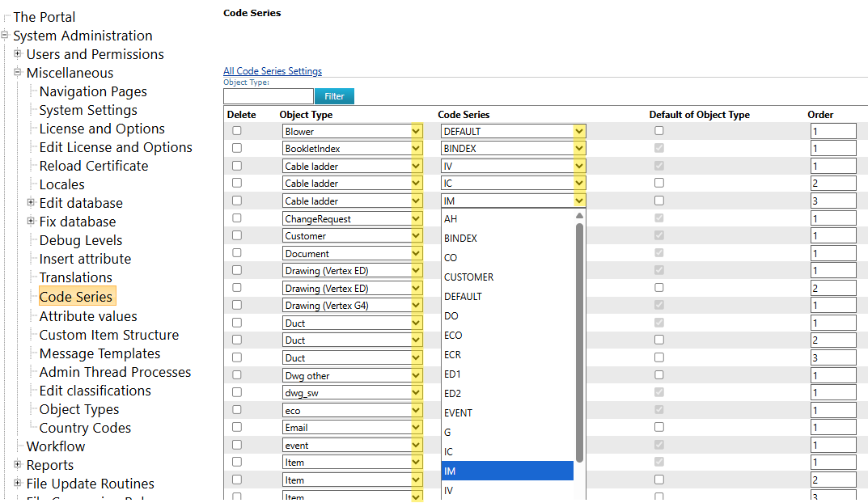Open the DEFAULT code series dropdown arrow
This screenshot has height=503, width=868.
[x=579, y=131]
